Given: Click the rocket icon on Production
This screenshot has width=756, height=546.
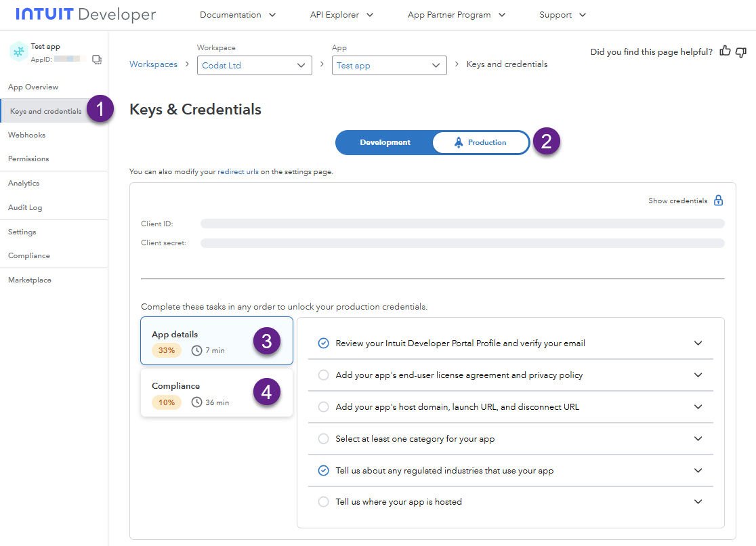Looking at the screenshot, I should coord(459,143).
